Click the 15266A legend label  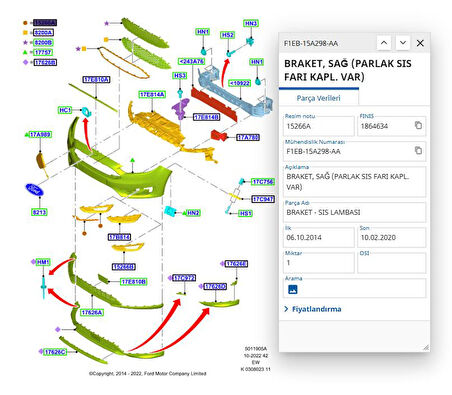[x=45, y=23]
